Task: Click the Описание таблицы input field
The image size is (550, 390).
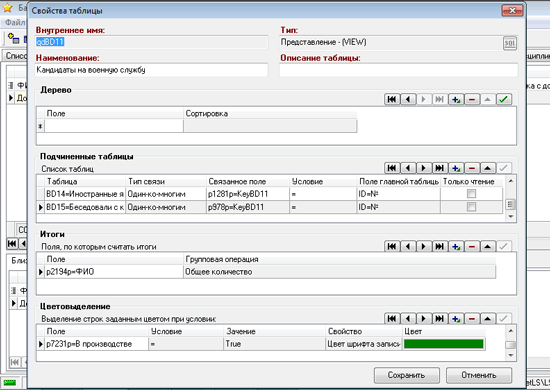Action: pyautogui.click(x=398, y=70)
